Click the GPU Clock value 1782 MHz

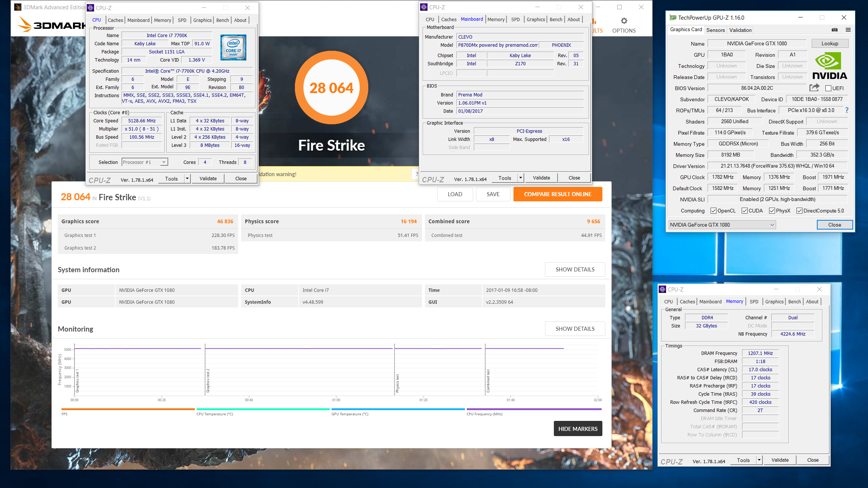722,177
